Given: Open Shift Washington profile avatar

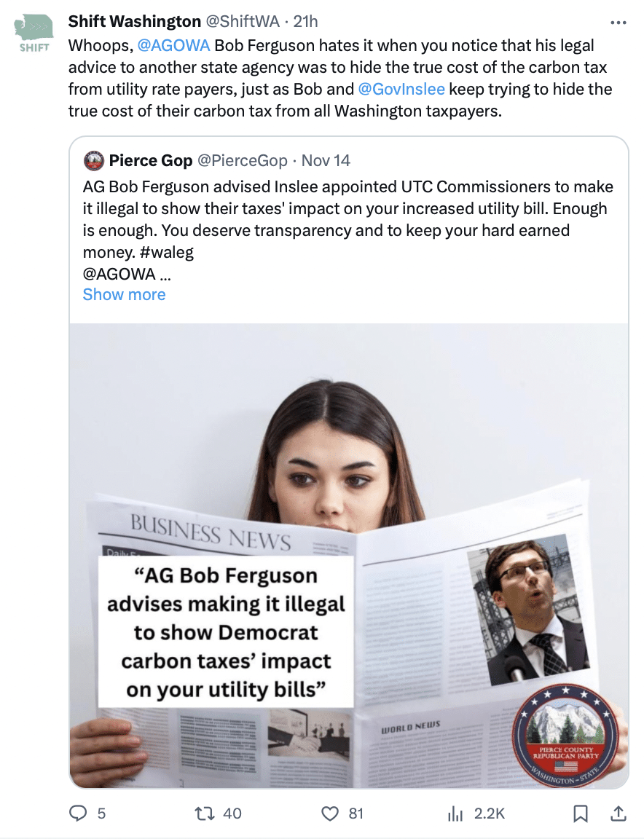Looking at the screenshot, I should pyautogui.click(x=34, y=34).
